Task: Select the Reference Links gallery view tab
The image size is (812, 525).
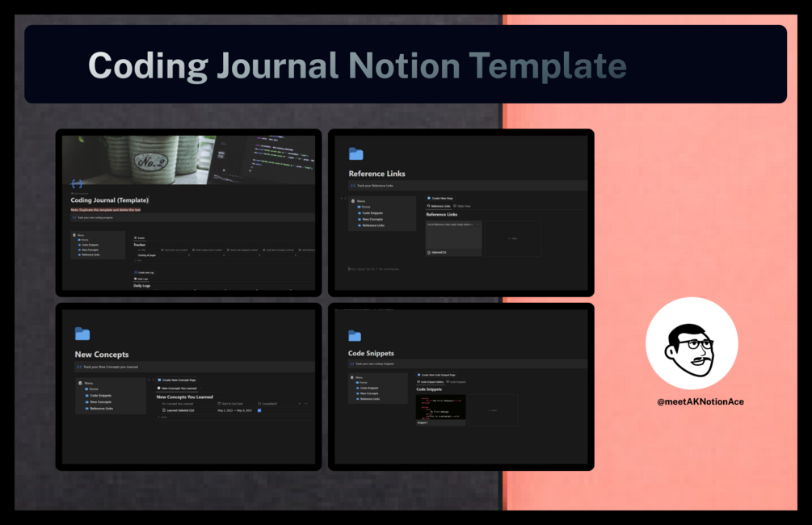Action: click(x=439, y=206)
